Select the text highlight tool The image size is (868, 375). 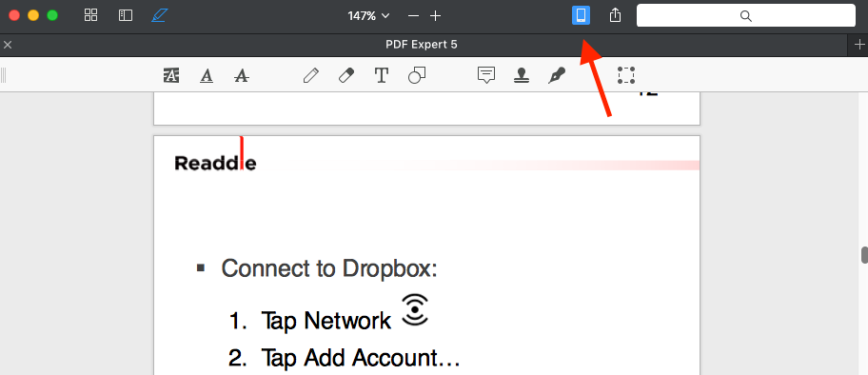point(171,75)
